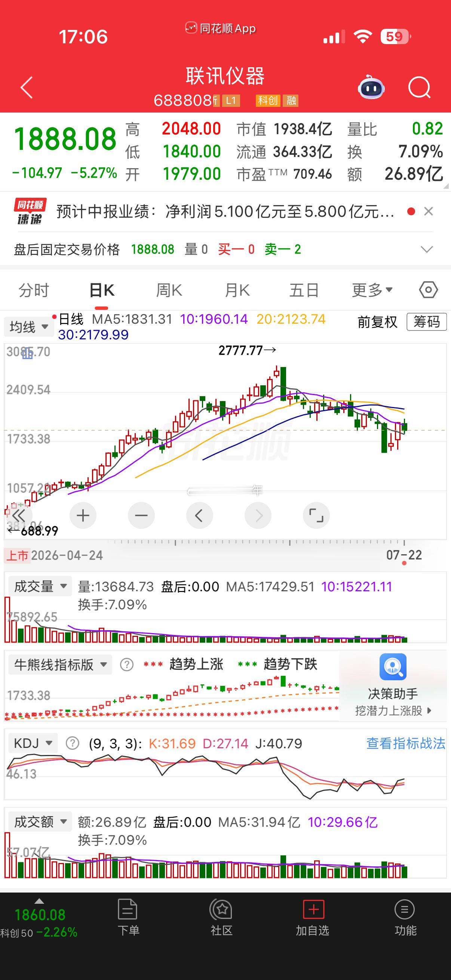Tap the 科创 board badge
Image resolution: width=451 pixels, height=980 pixels.
268,101
